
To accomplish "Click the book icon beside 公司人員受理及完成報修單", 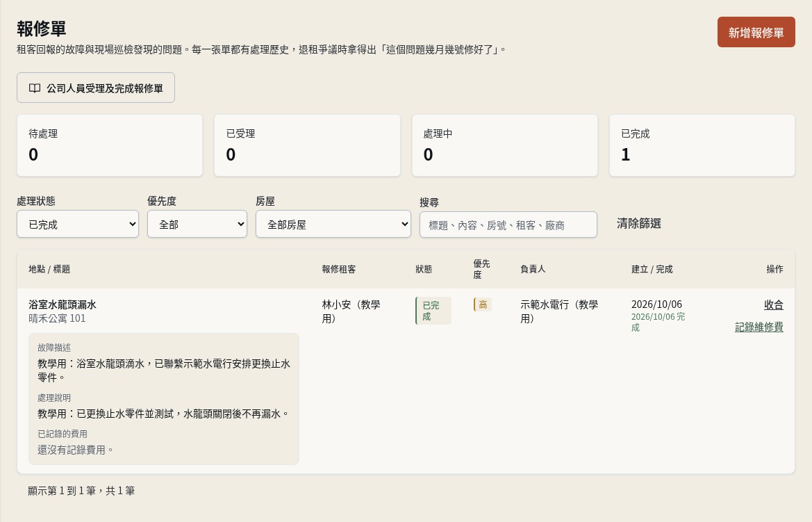I will pyautogui.click(x=35, y=88).
